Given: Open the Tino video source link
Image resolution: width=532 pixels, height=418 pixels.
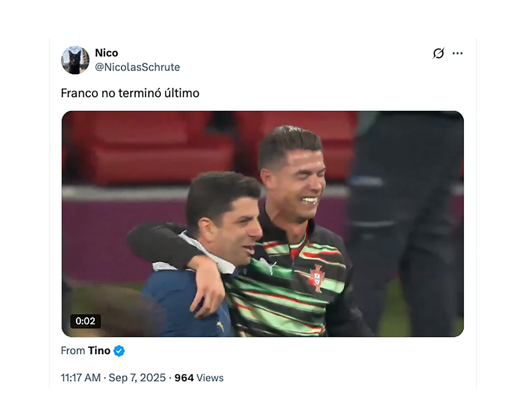Looking at the screenshot, I should (99, 351).
